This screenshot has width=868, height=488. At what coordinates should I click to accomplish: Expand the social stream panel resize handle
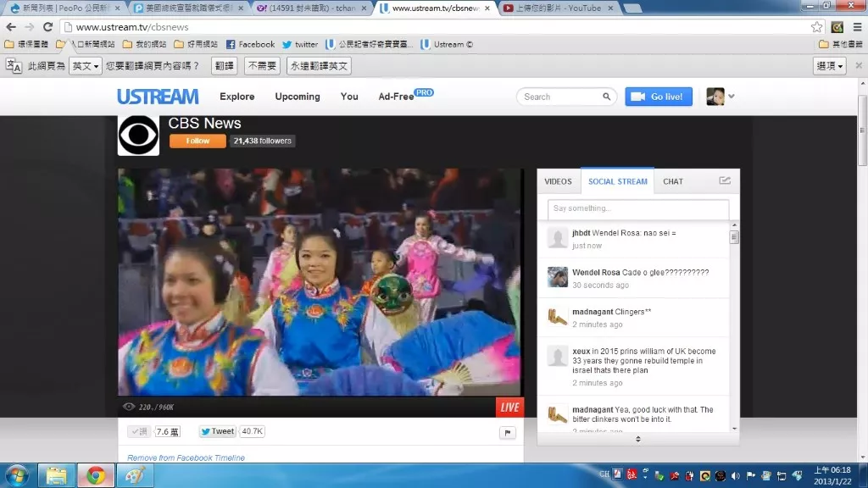(638, 439)
